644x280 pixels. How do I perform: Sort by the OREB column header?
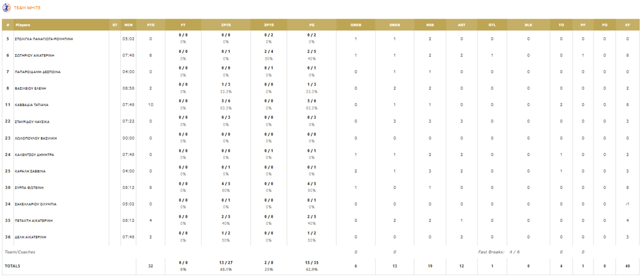click(356, 25)
